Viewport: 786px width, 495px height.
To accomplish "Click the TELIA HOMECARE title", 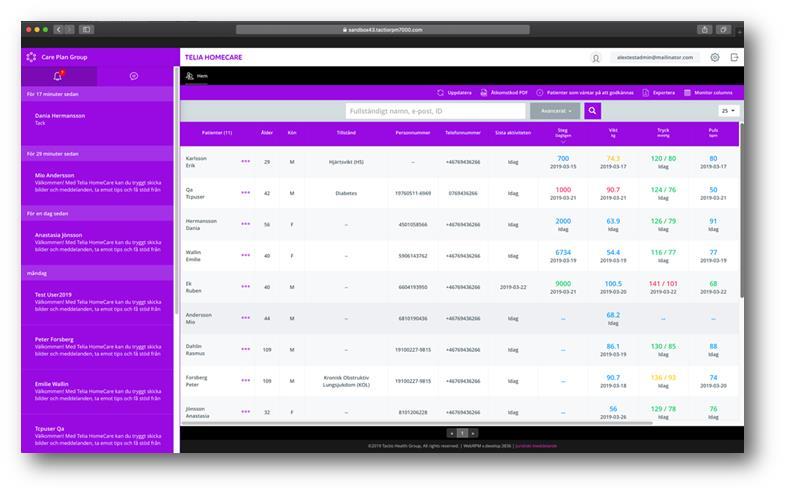I will pos(214,57).
